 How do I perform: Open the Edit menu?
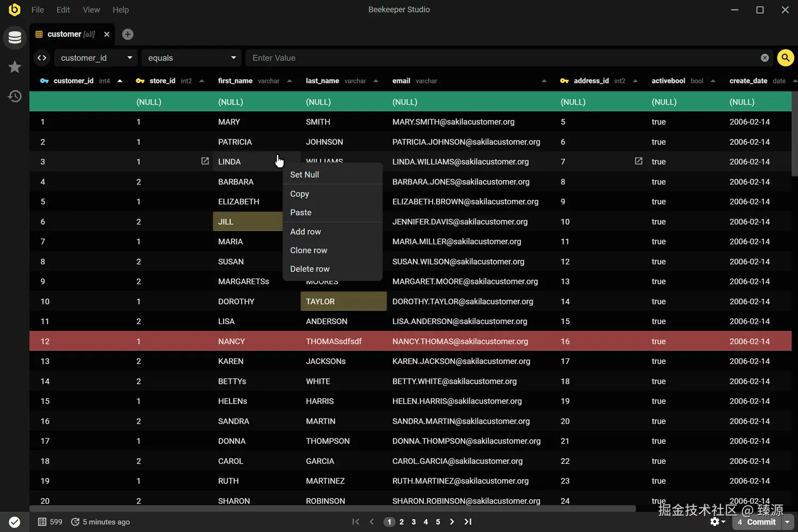coord(63,10)
